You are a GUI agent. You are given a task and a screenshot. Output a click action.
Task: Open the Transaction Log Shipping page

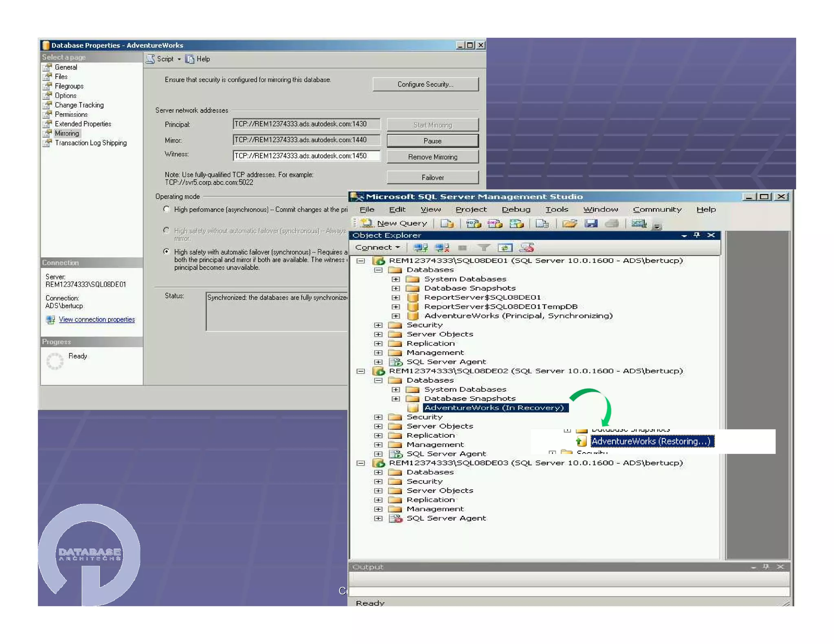[90, 143]
